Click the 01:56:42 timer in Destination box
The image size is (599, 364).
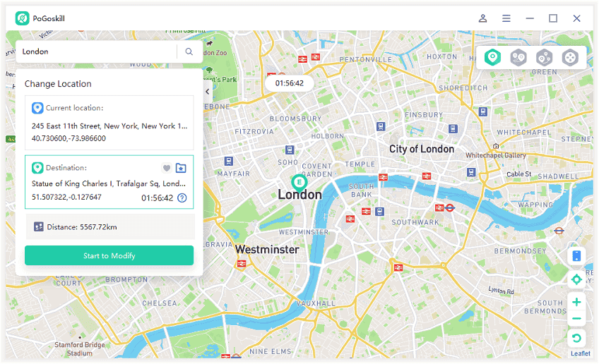[x=157, y=198]
